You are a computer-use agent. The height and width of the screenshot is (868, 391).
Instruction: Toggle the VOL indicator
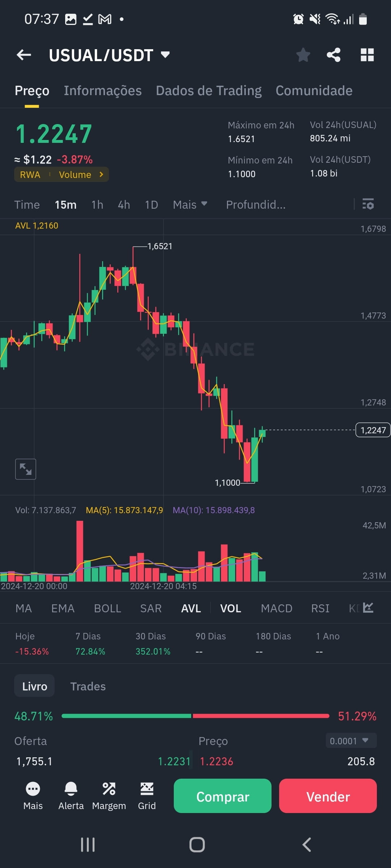(x=231, y=608)
